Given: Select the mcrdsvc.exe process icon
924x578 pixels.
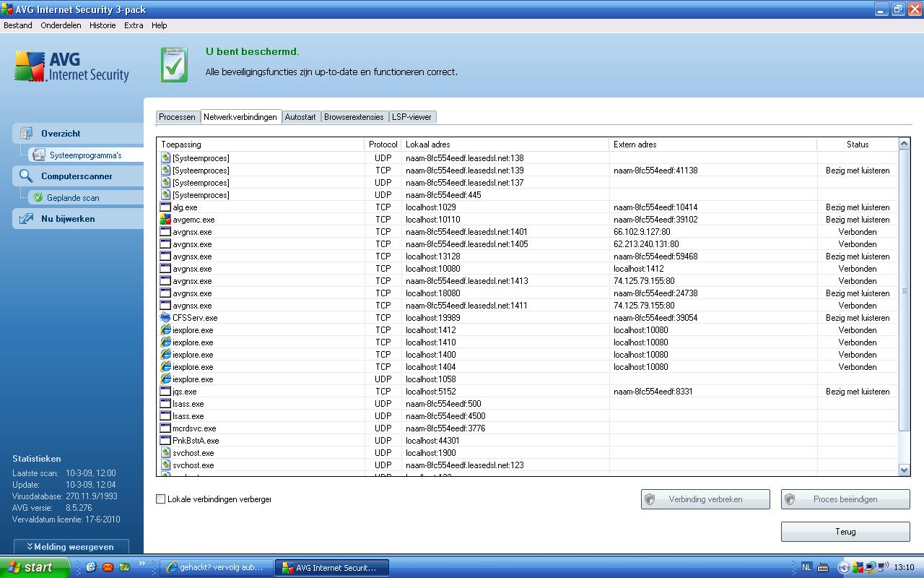Looking at the screenshot, I should pos(165,428).
